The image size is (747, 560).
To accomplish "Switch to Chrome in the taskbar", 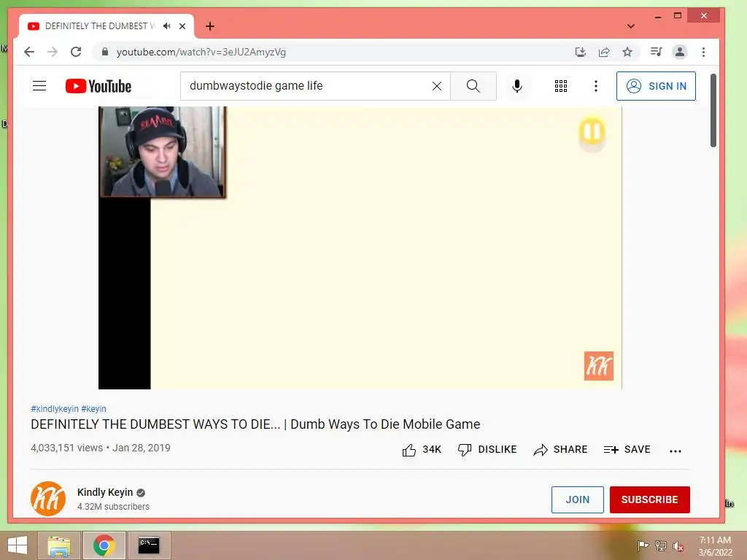I will coord(104,545).
